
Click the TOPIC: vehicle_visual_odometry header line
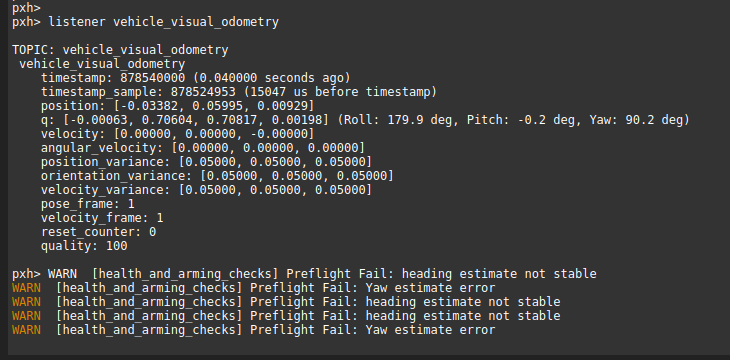[120, 50]
